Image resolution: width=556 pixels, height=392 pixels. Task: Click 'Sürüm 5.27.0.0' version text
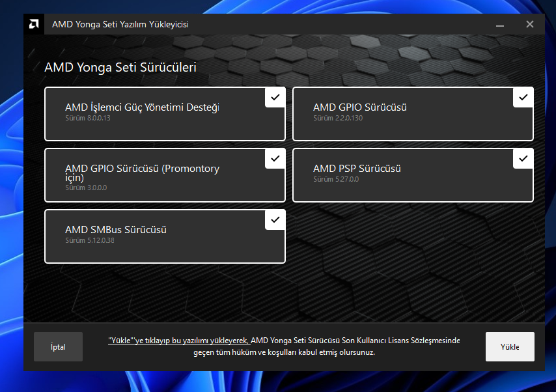336,179
